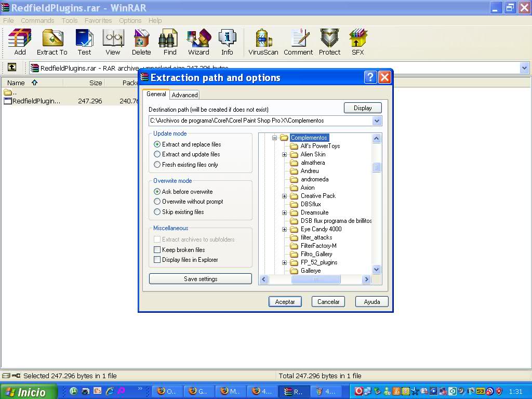Viewport: 532px width, 399px height.
Task: Open the File menu
Action: (8, 21)
